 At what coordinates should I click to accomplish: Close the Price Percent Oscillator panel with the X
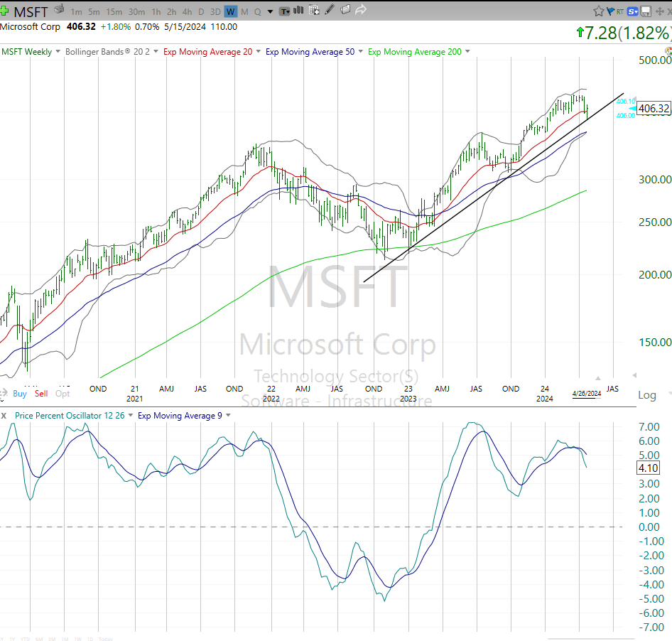tap(4, 415)
